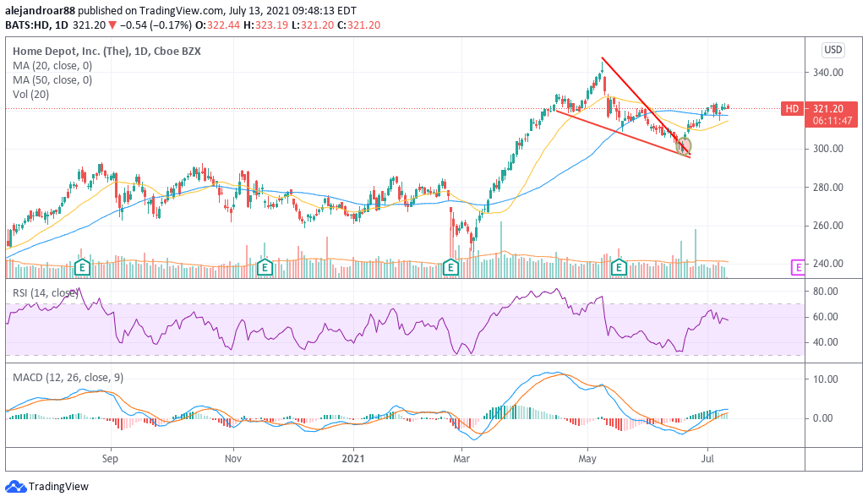Click the circled breakout marker on the price chart

point(684,146)
